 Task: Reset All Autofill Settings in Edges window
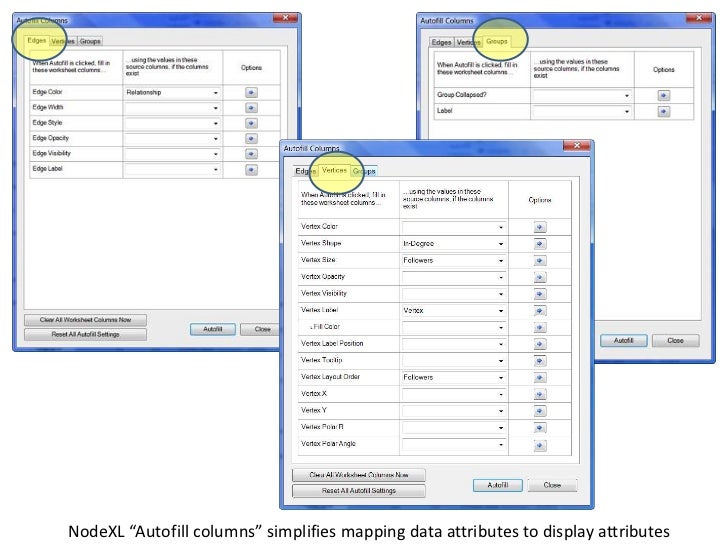click(85, 334)
